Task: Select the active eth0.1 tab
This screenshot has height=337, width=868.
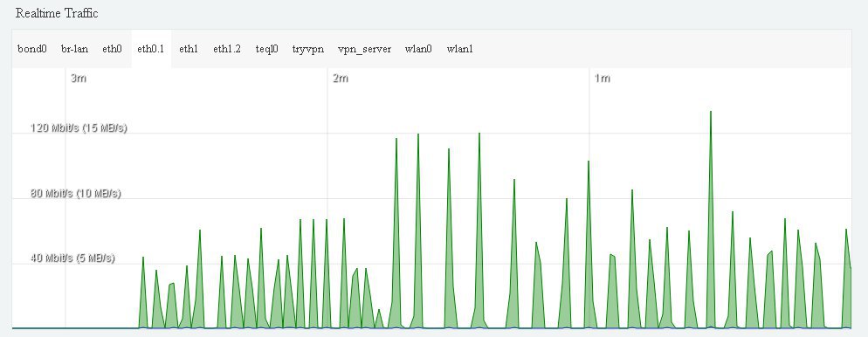Action: [150, 49]
